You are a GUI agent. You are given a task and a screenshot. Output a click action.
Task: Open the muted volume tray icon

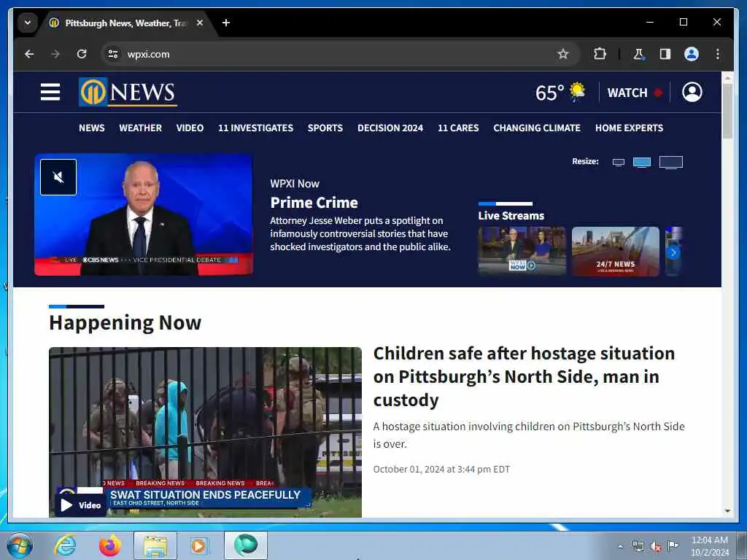pos(656,546)
